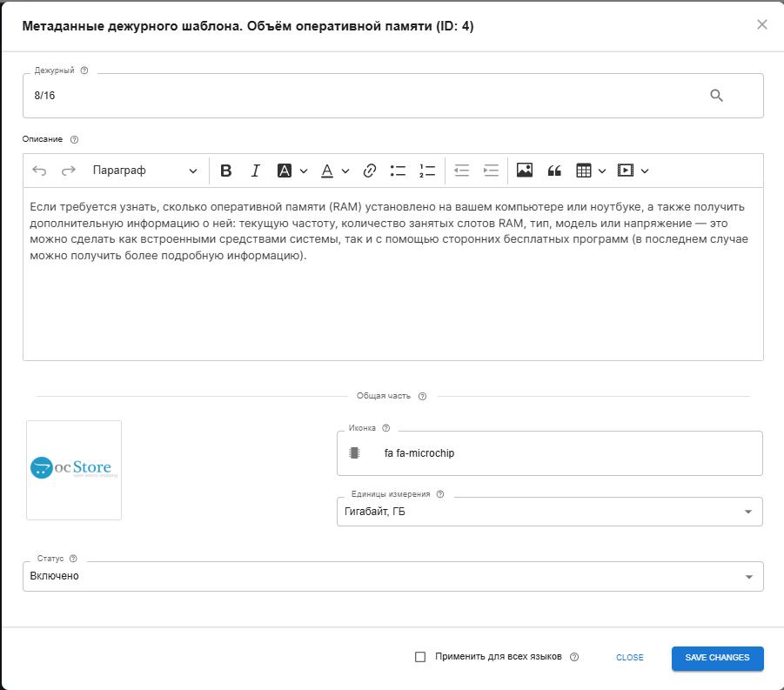Insert an image into the description

click(x=524, y=171)
